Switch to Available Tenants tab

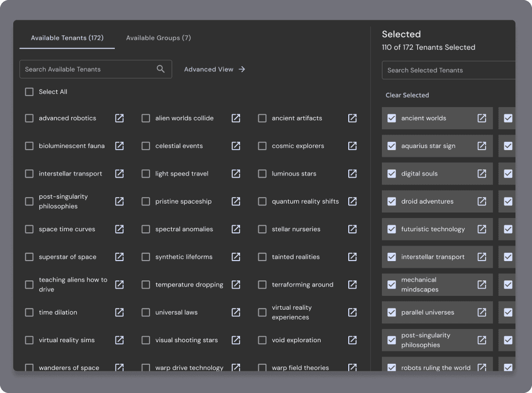click(67, 38)
